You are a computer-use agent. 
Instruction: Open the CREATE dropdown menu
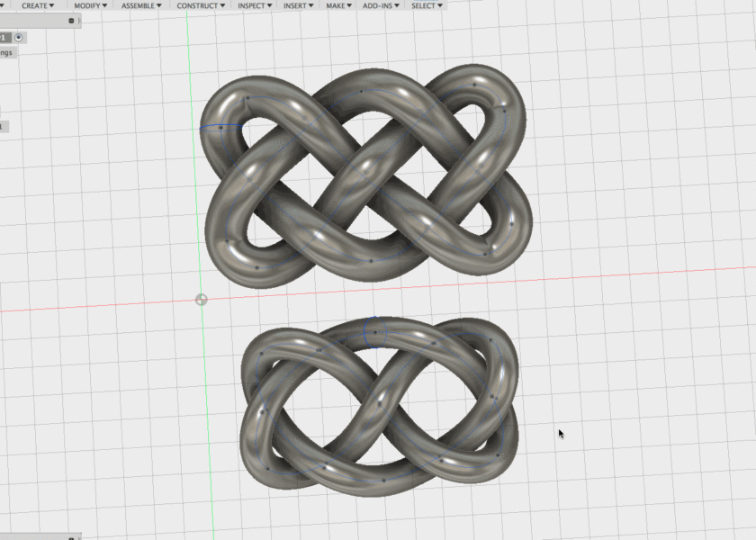(x=37, y=5)
